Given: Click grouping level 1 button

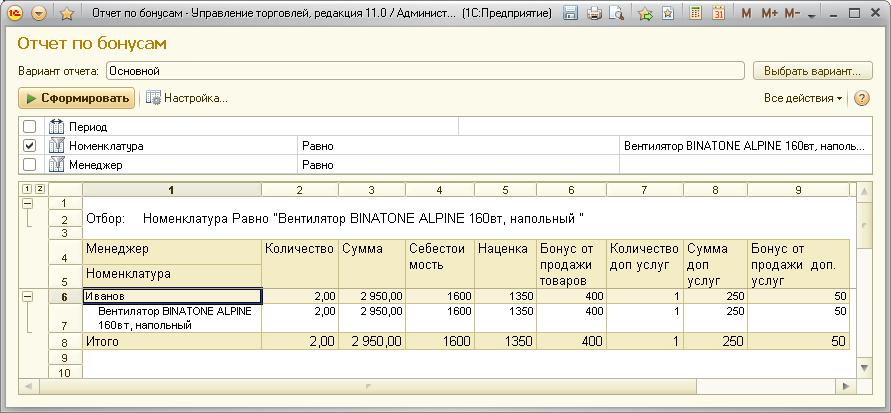Looking at the screenshot, I should click(26, 189).
